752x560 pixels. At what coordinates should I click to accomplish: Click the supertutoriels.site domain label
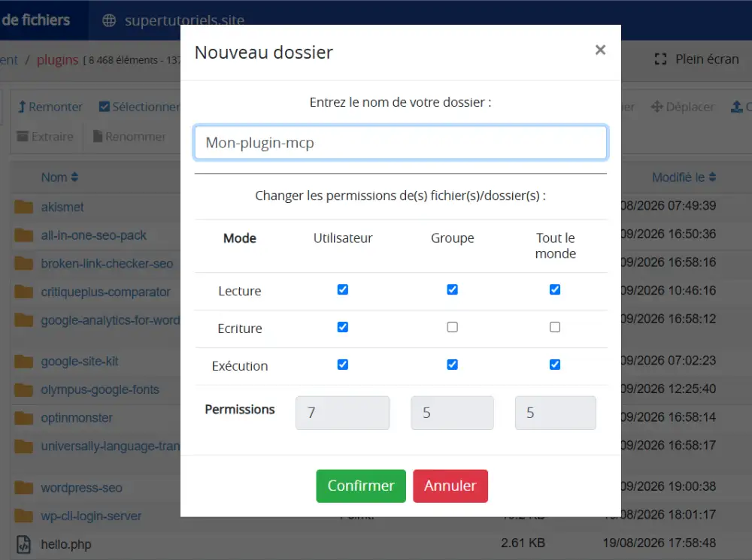(184, 20)
